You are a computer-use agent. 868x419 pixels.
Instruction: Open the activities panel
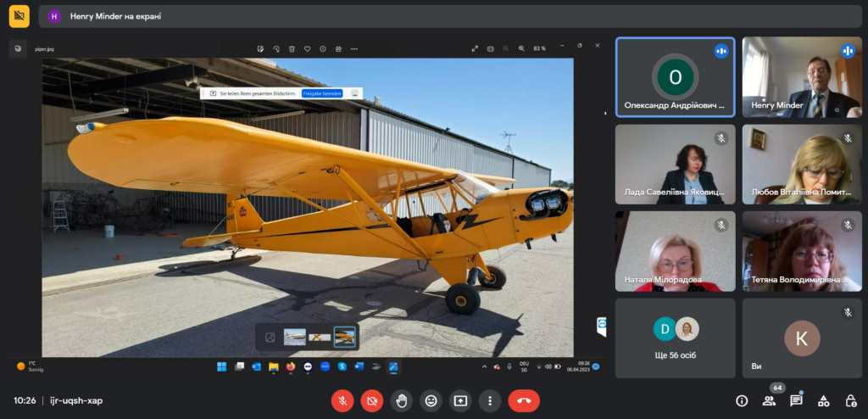(x=823, y=400)
